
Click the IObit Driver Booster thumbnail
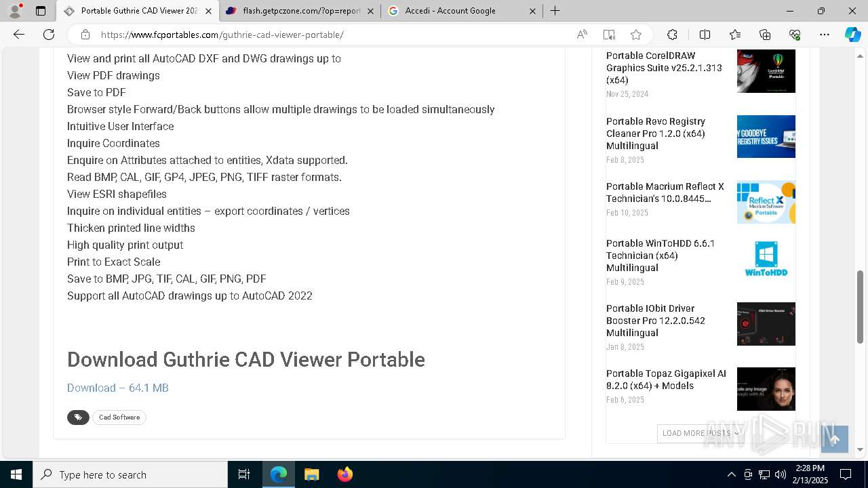pos(766,324)
